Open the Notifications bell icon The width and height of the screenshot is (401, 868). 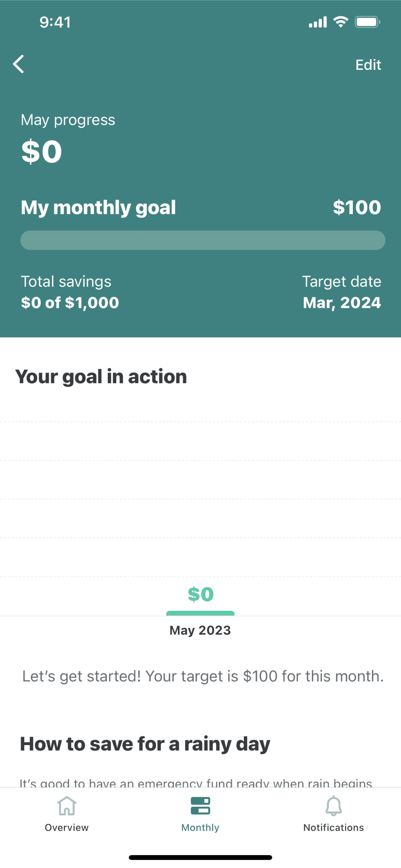(334, 806)
